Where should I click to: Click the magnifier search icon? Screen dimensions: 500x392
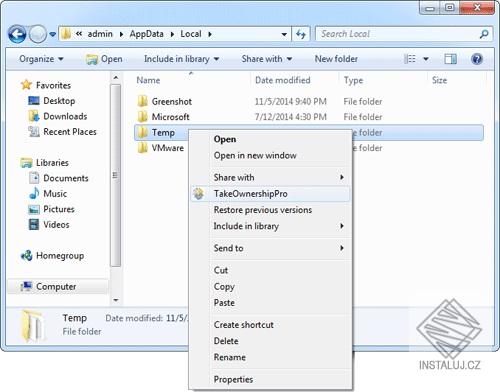coord(484,34)
